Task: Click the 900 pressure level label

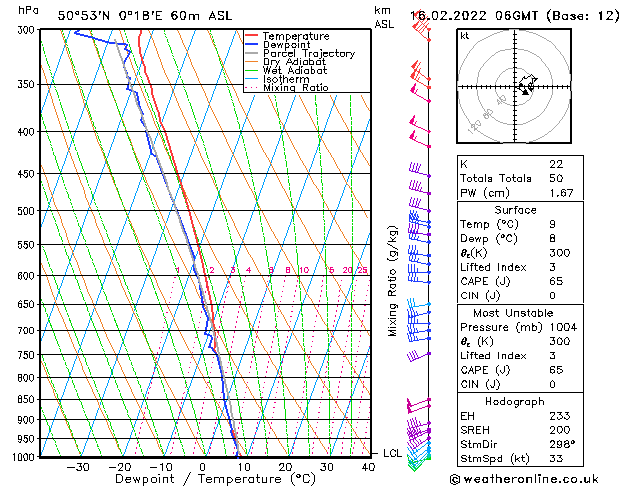Action: click(x=28, y=420)
